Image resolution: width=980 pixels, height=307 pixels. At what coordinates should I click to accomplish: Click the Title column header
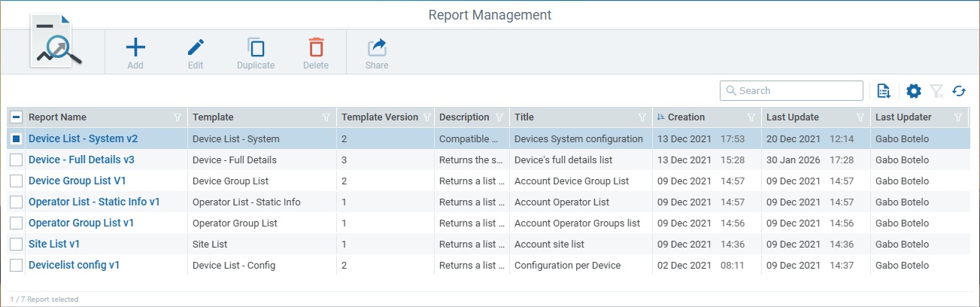pyautogui.click(x=524, y=117)
